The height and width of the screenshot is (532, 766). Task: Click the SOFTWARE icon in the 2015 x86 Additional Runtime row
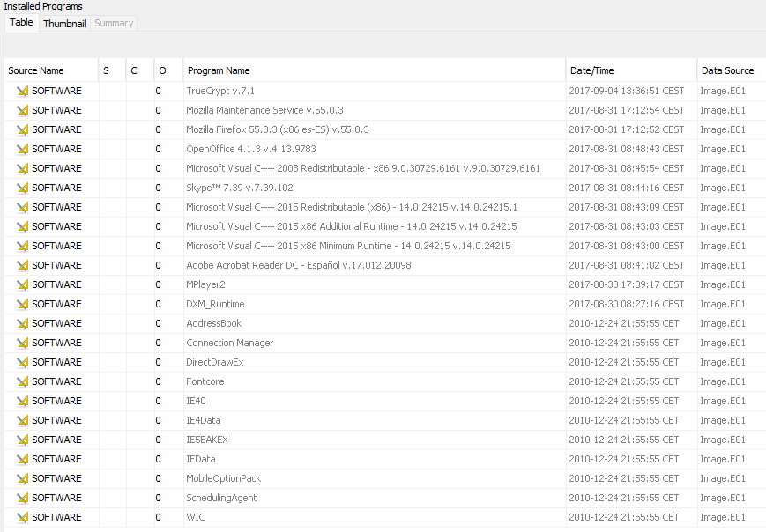point(22,226)
